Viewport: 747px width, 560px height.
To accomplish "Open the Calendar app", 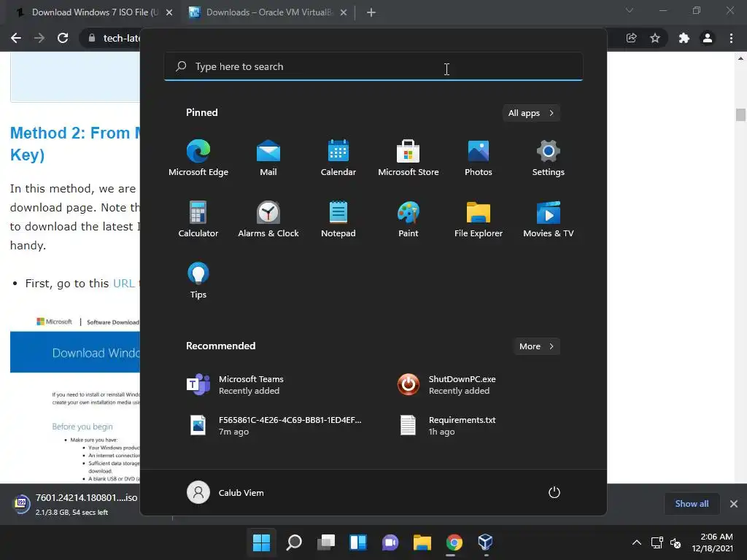I will (338, 158).
